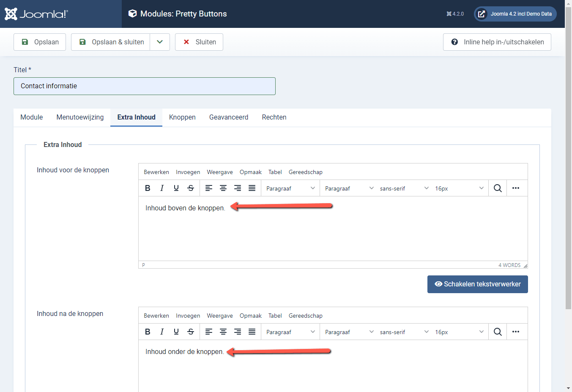The height and width of the screenshot is (392, 572).
Task: Open the Joomla 4.2 incl Demo Data link
Action: point(515,14)
